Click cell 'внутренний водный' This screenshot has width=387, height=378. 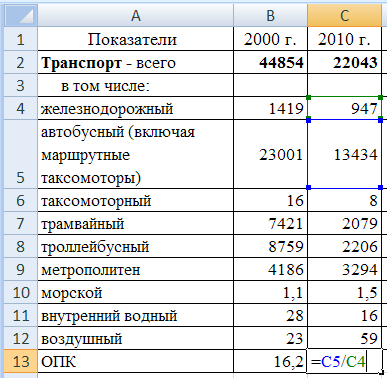point(135,315)
